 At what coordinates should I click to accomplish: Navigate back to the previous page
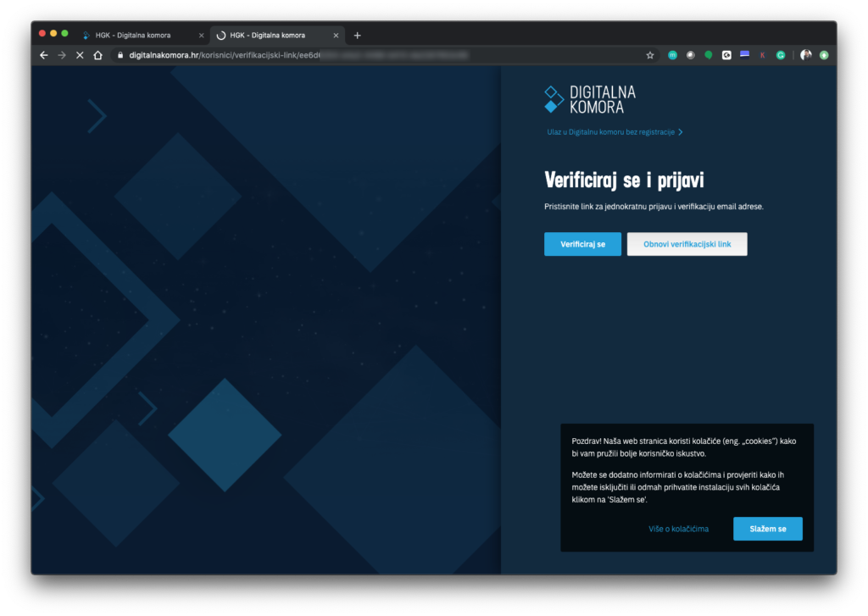[44, 55]
